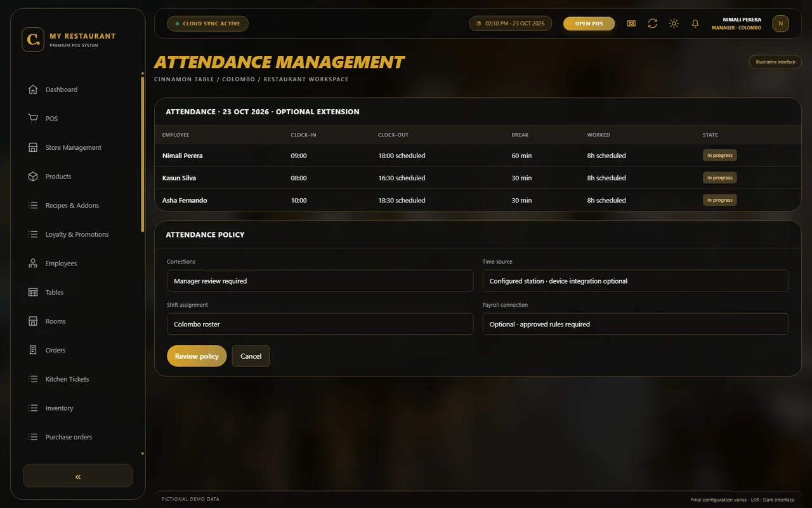Viewport: 812px width, 508px height.
Task: Click the Payroll connection field
Action: (x=636, y=324)
